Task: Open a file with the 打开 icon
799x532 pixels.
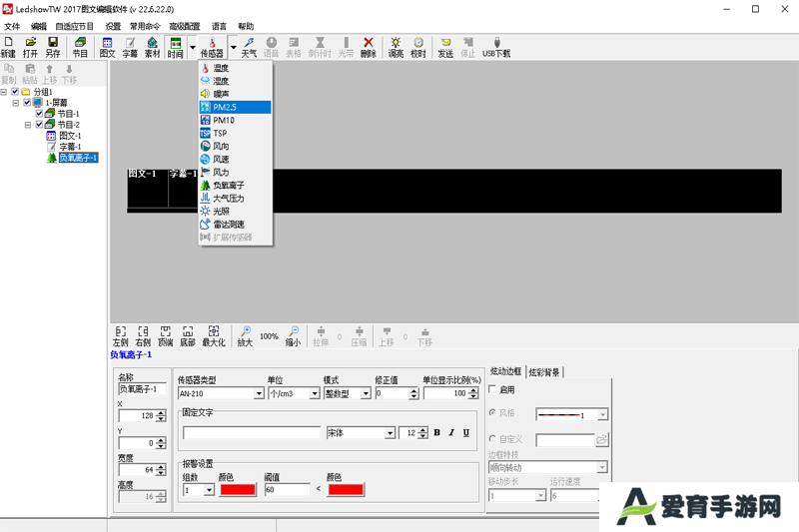Action: point(30,47)
